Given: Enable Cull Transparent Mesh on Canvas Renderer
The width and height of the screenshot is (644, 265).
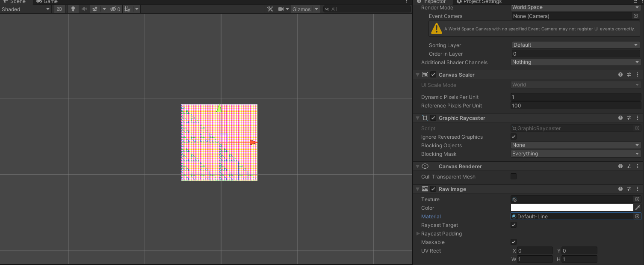Looking at the screenshot, I should pos(514,176).
